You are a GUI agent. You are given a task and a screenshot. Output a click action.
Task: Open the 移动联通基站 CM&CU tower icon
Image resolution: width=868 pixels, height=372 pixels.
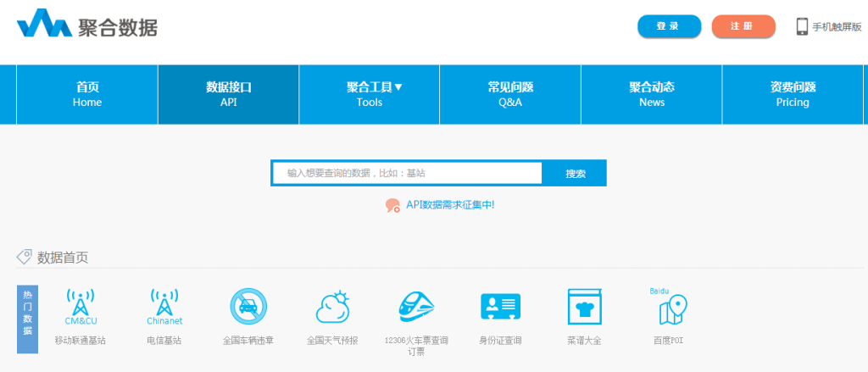[81, 307]
